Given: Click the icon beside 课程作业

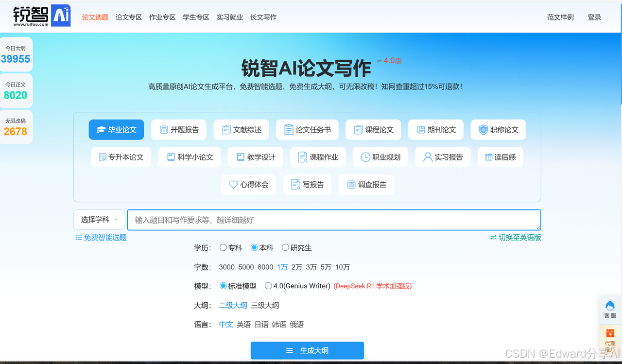Looking at the screenshot, I should click(x=303, y=157).
